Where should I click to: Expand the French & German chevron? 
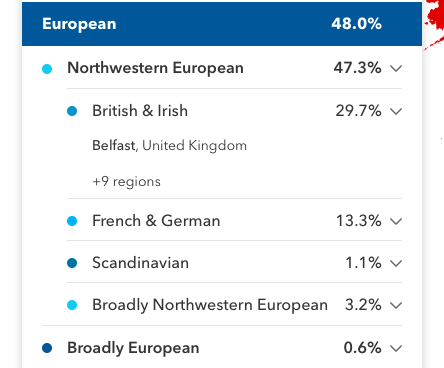coord(396,221)
